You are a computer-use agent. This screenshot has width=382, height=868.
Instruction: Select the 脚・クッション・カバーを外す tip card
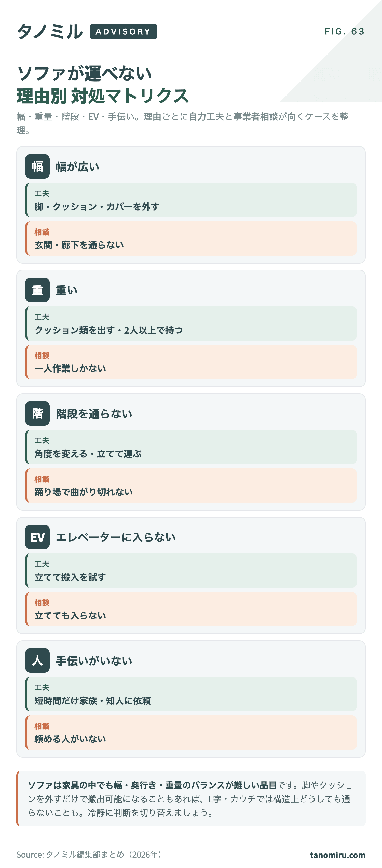[191, 200]
